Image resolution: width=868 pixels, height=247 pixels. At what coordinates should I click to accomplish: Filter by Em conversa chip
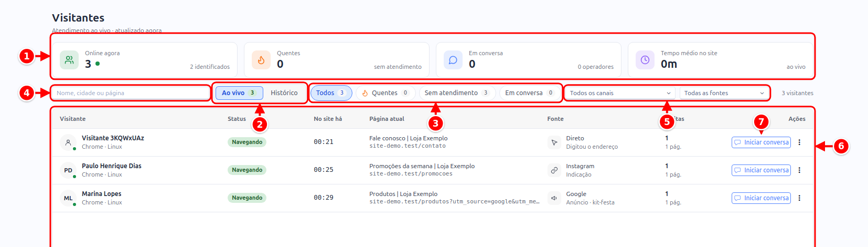pos(530,93)
